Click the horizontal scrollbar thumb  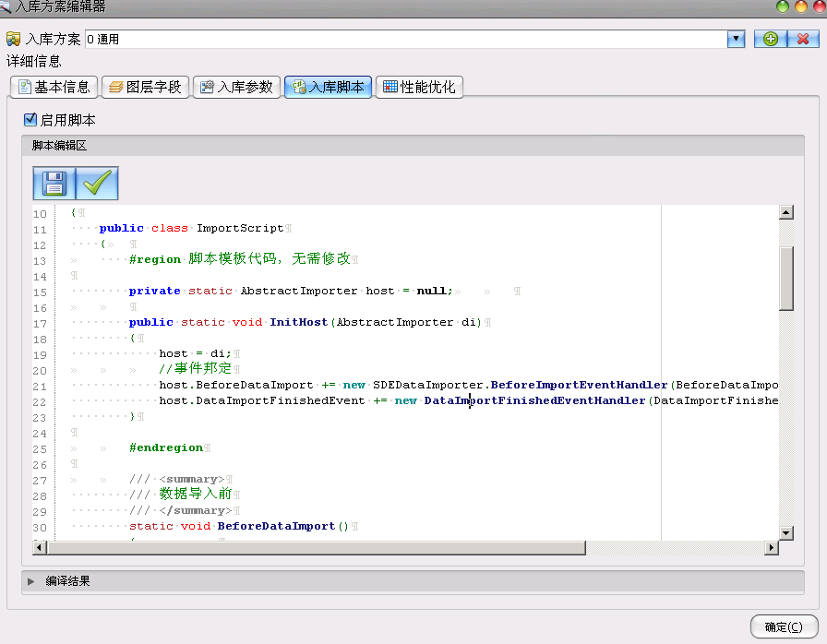[x=317, y=547]
